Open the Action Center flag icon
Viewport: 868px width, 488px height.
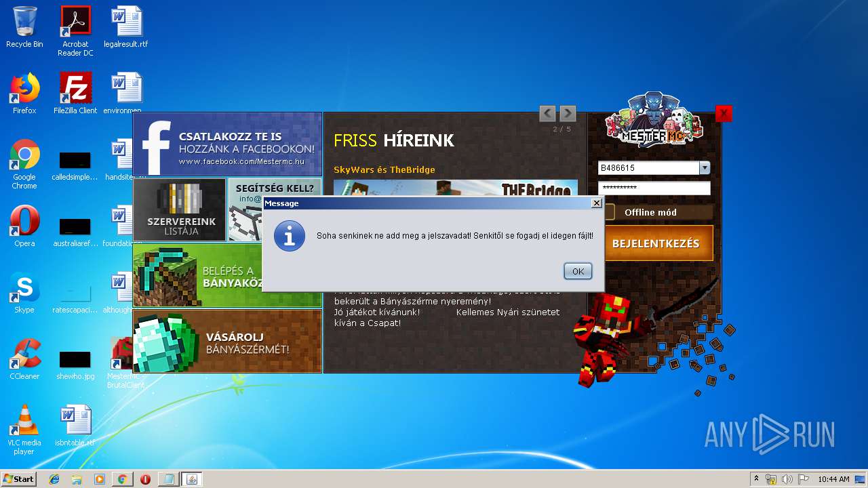tap(804, 479)
